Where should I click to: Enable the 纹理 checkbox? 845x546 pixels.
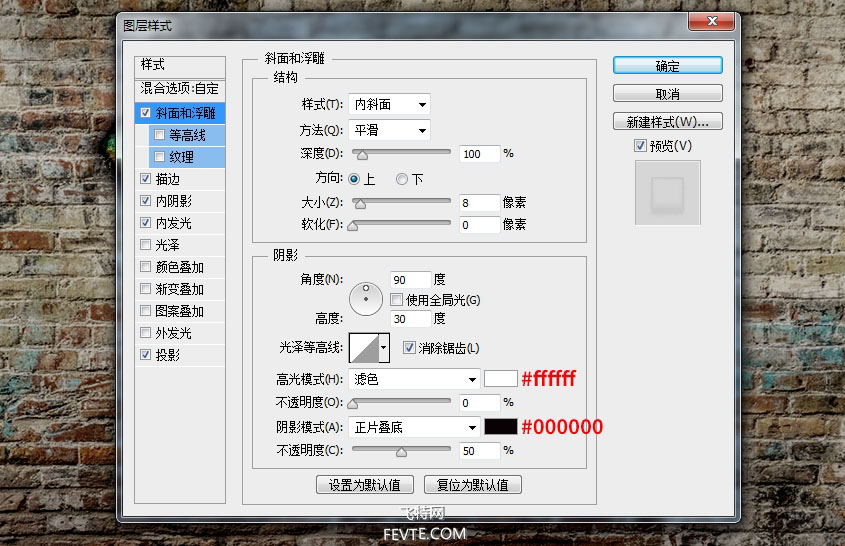coord(159,157)
